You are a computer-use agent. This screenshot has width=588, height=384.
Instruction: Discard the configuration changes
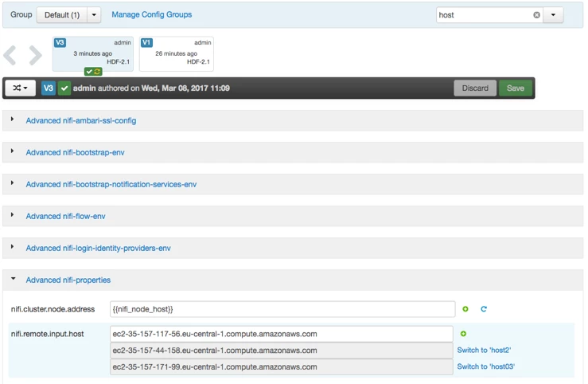click(475, 88)
